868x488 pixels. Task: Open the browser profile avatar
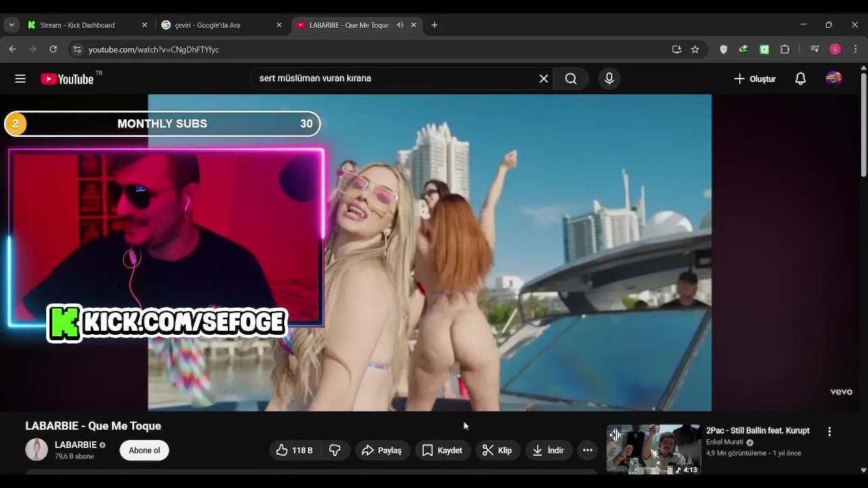[835, 49]
